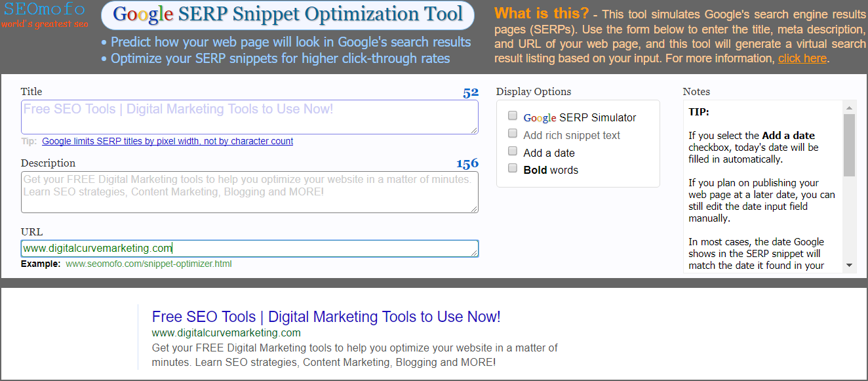
Task: Follow the orange 'click here' link
Action: [802, 58]
